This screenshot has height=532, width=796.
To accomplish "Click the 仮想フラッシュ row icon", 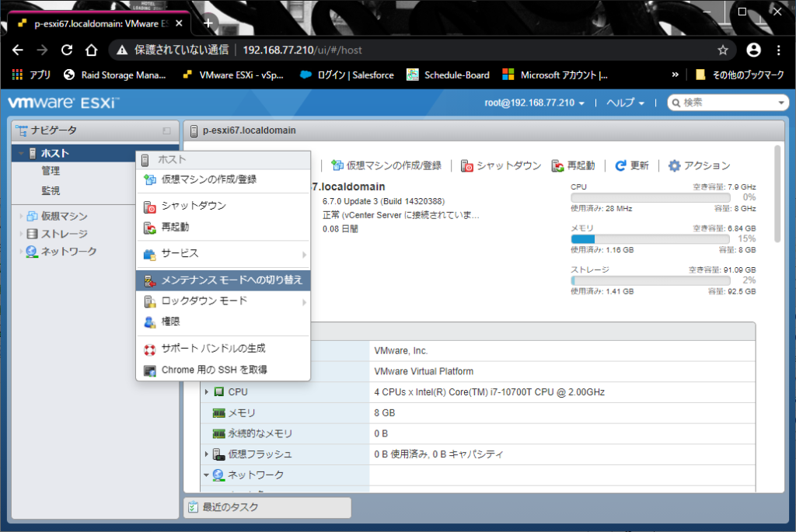I will coord(218,454).
